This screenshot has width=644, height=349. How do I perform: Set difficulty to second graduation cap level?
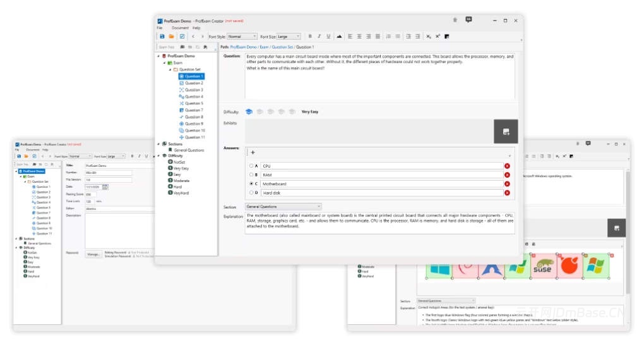pos(259,112)
